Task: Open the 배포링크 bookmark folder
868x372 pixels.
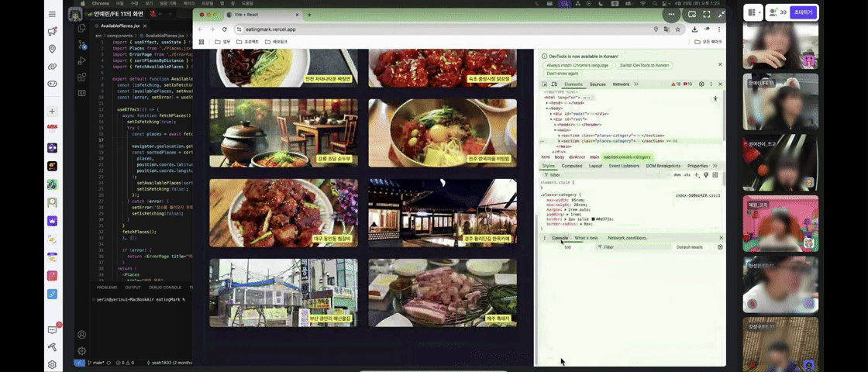Action: click(275, 42)
